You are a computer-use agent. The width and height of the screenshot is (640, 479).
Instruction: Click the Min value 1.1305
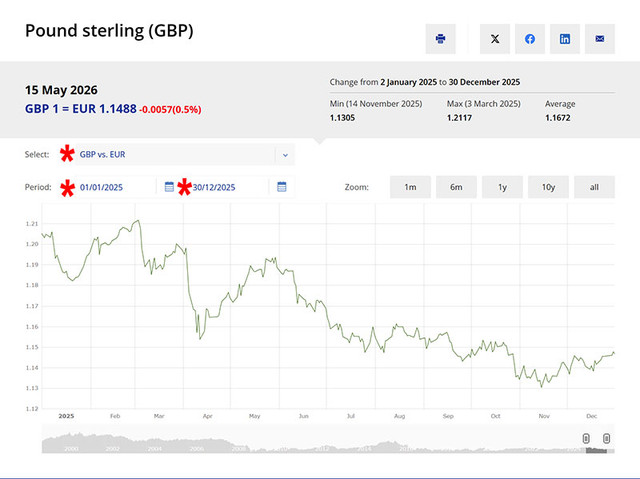pos(342,118)
